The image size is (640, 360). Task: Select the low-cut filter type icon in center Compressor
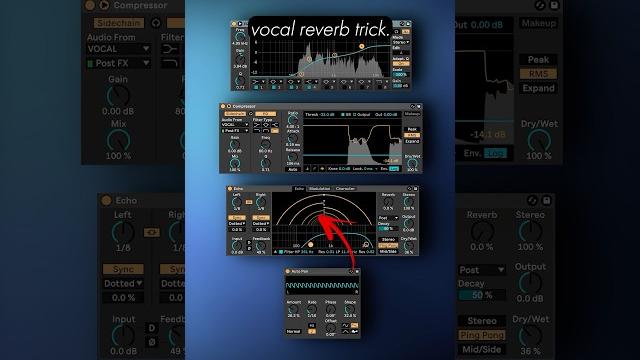(x=257, y=125)
